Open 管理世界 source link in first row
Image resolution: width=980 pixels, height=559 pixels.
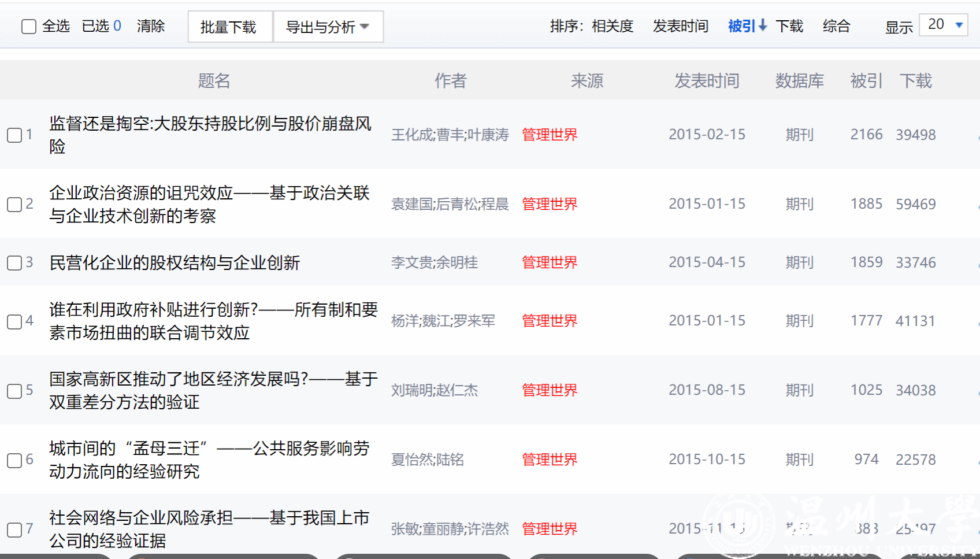pos(550,135)
